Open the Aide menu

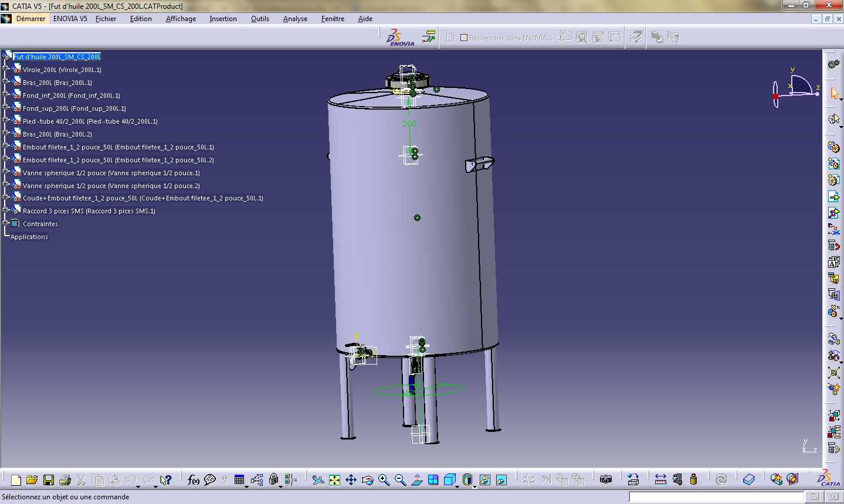[365, 19]
